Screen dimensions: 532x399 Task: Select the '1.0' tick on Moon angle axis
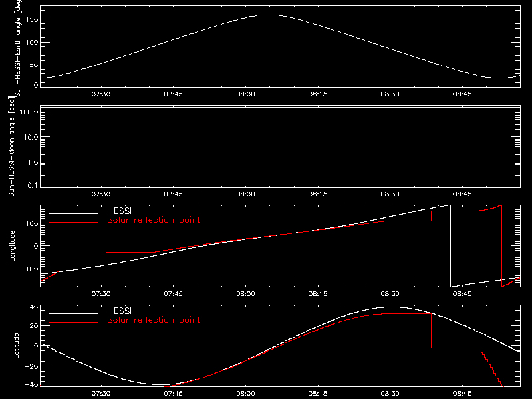pyautogui.click(x=33, y=162)
